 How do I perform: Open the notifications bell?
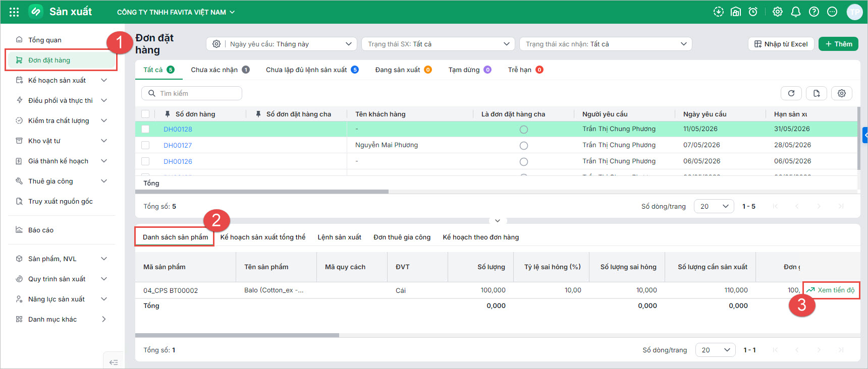pos(796,12)
